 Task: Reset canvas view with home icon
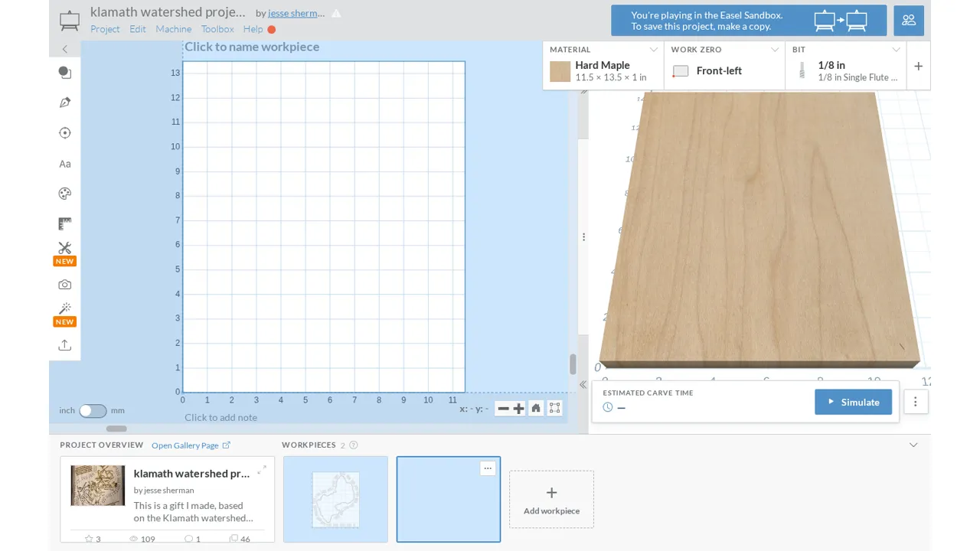pyautogui.click(x=536, y=409)
